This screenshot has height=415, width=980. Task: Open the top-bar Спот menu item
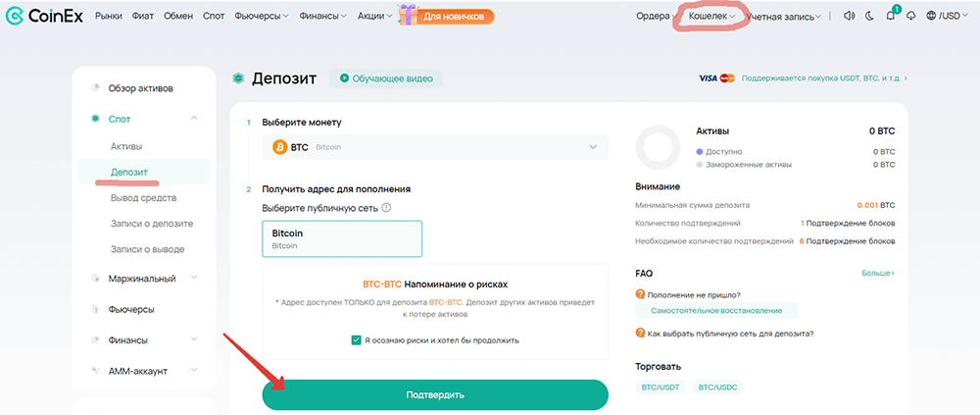coord(214,17)
